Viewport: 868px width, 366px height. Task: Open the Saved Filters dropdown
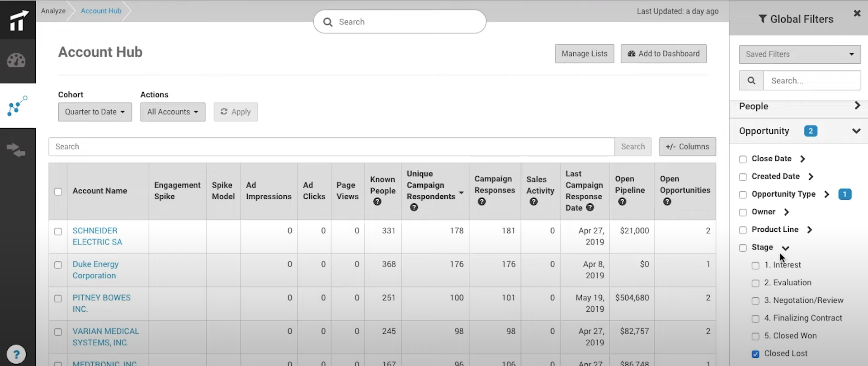(800, 54)
